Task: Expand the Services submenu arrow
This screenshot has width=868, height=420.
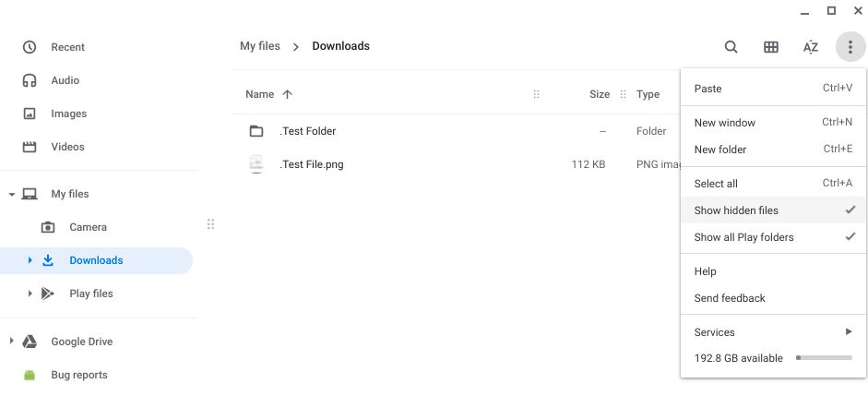Action: (x=849, y=332)
